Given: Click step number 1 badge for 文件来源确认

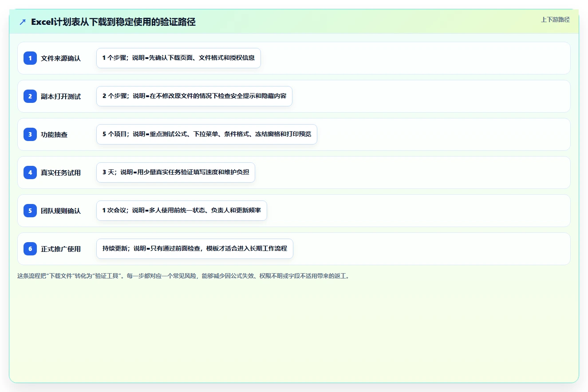Looking at the screenshot, I should tap(30, 58).
